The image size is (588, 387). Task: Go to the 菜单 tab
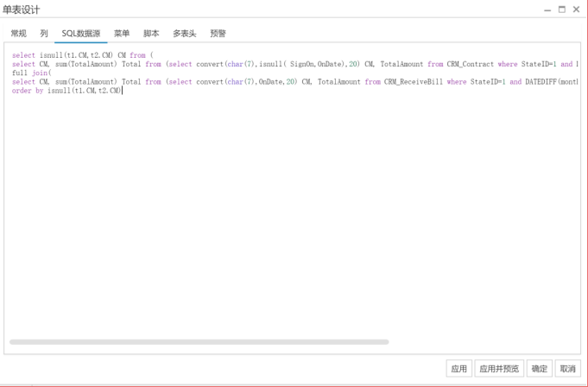click(x=122, y=34)
